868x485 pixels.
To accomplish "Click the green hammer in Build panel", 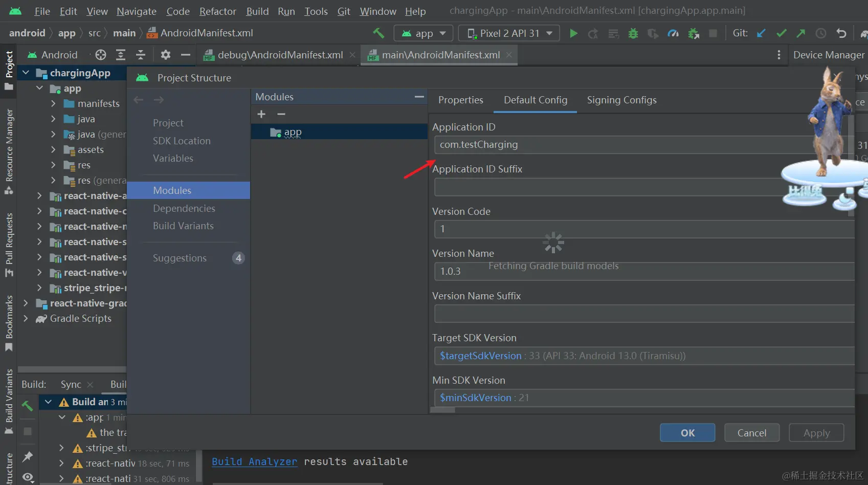I will point(28,406).
